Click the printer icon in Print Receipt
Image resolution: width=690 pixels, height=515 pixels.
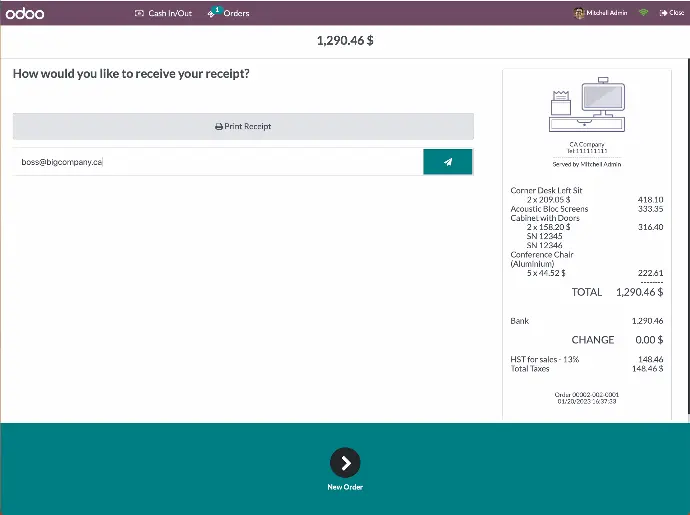219,127
